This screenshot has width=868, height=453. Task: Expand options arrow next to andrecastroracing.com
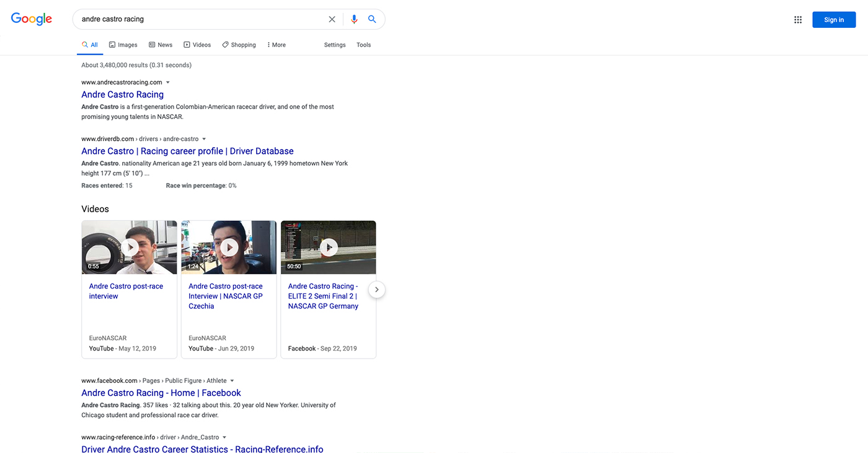click(168, 83)
